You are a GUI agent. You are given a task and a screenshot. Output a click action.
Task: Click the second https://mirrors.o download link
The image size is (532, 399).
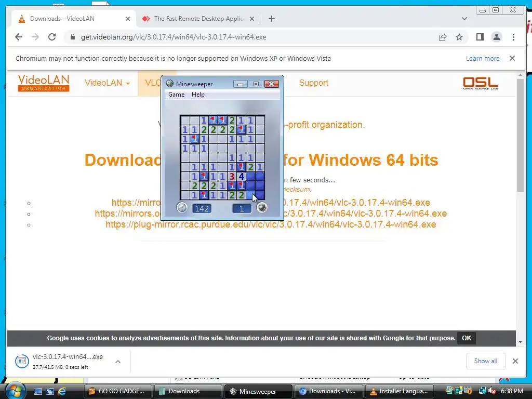tap(270, 214)
